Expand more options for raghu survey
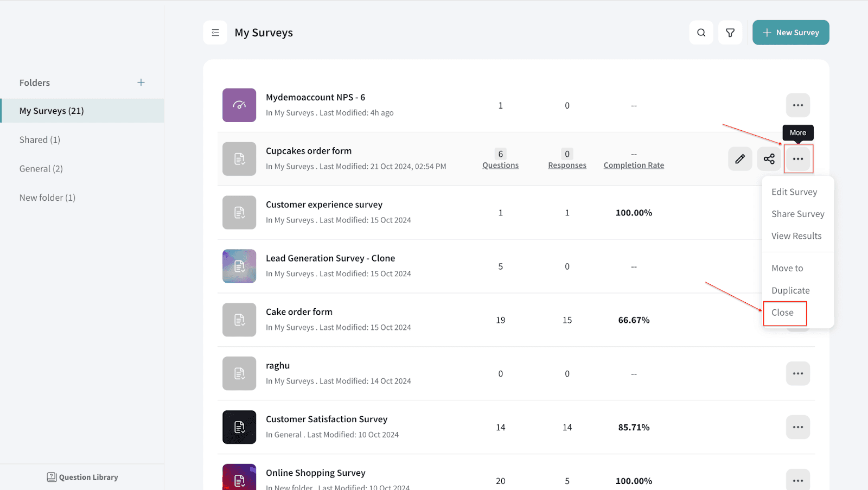Screen dimensions: 868x490 (797, 373)
